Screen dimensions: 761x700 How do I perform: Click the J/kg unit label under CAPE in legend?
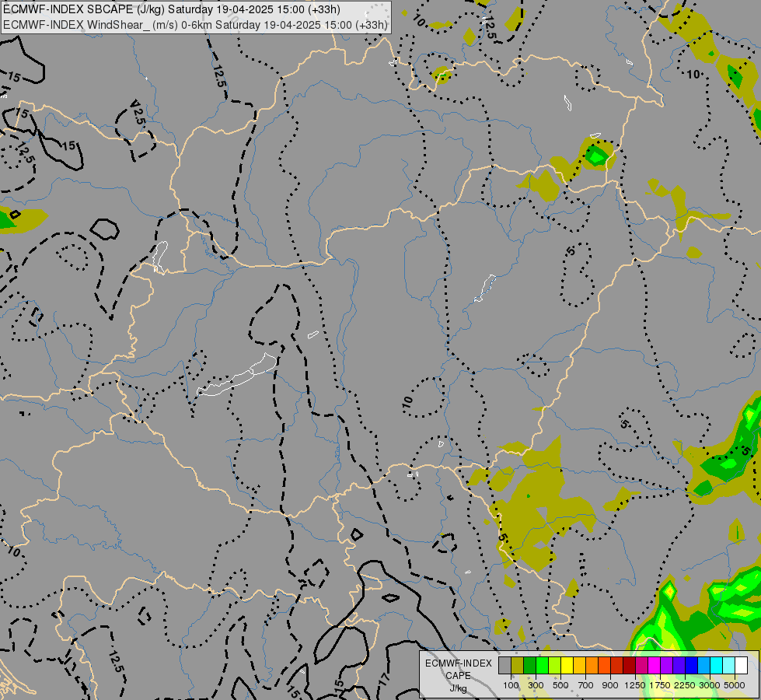click(x=458, y=688)
